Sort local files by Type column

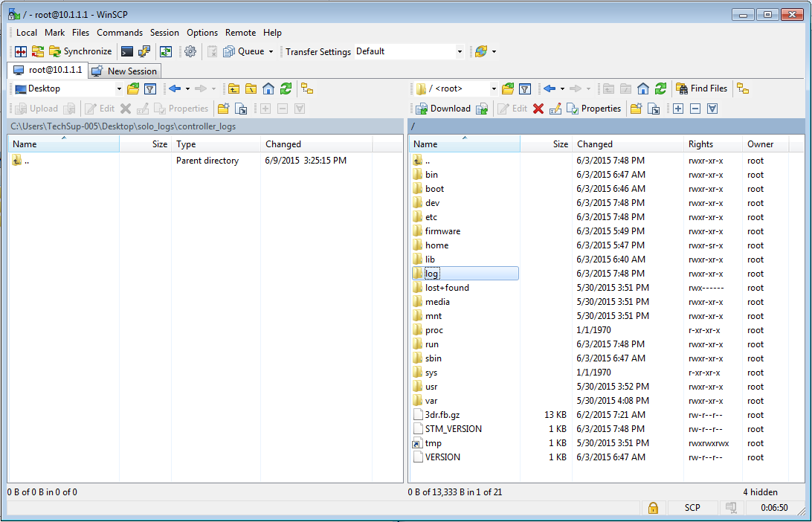click(x=216, y=144)
